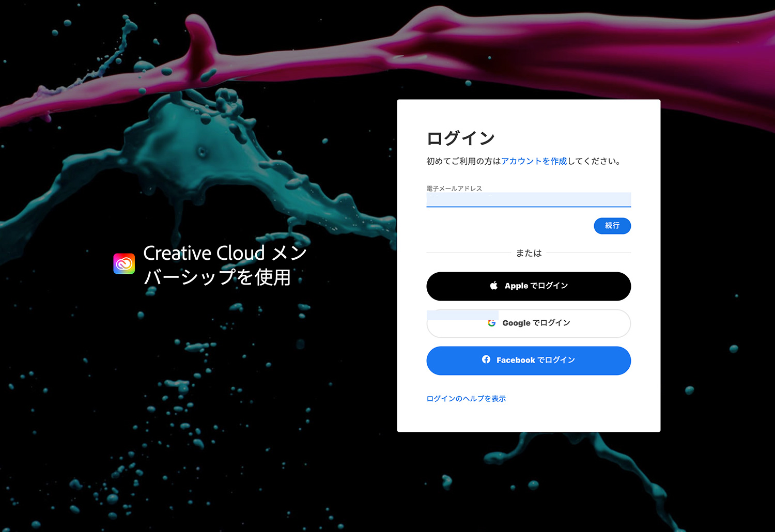Click the ログイン heading text
The image size is (775, 532).
click(460, 138)
